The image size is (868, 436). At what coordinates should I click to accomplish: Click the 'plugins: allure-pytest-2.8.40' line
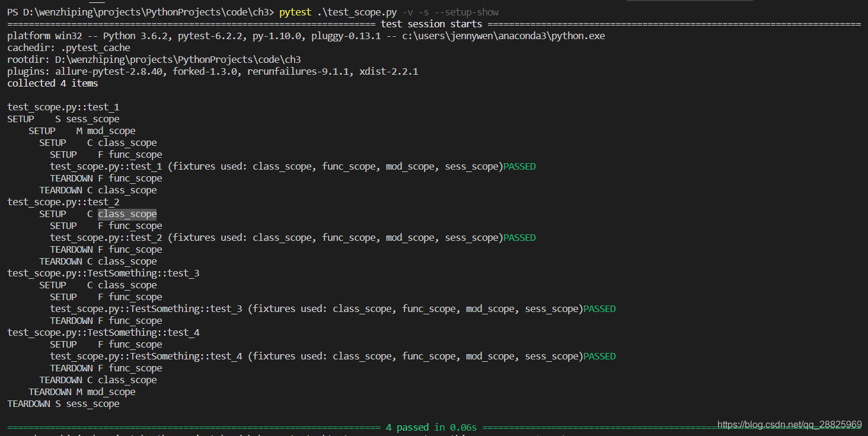(213, 72)
